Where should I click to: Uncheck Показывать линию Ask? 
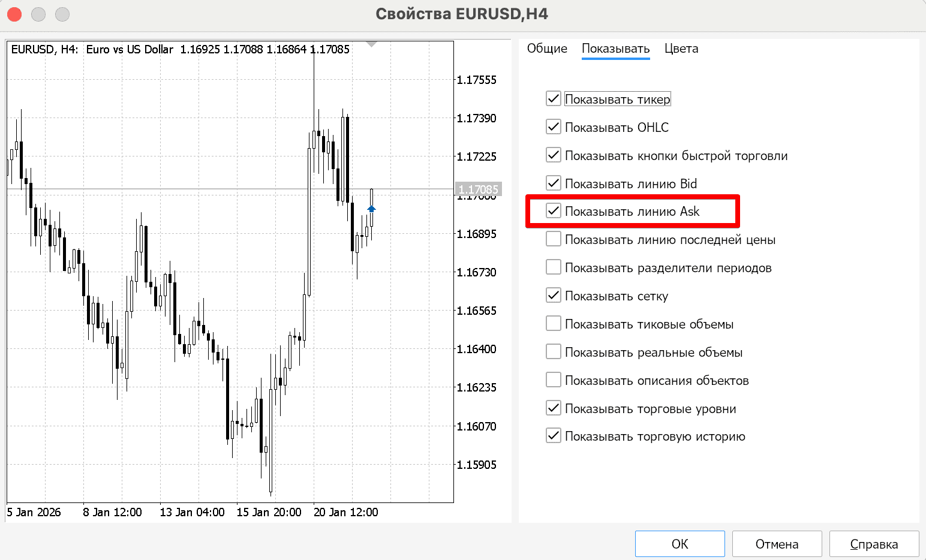554,211
